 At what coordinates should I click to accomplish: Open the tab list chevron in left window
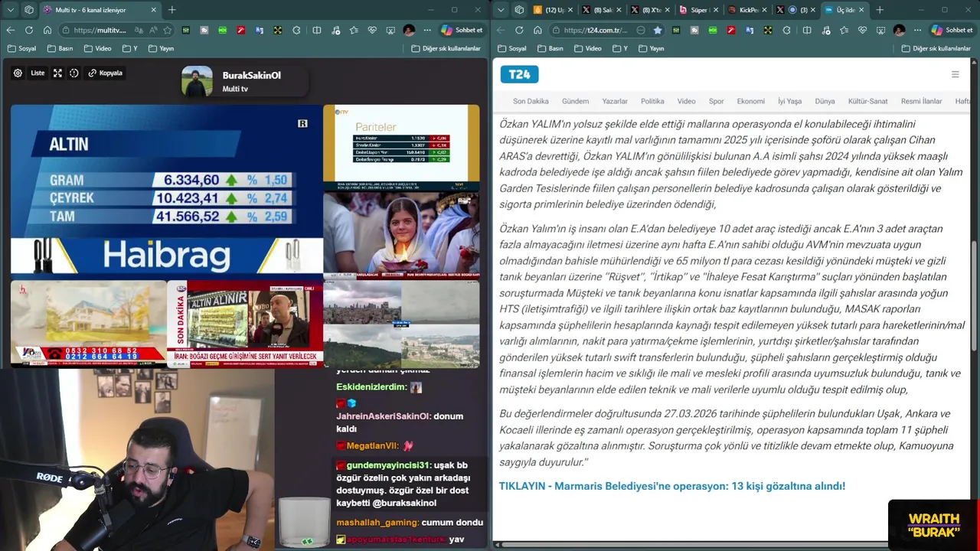click(x=10, y=10)
